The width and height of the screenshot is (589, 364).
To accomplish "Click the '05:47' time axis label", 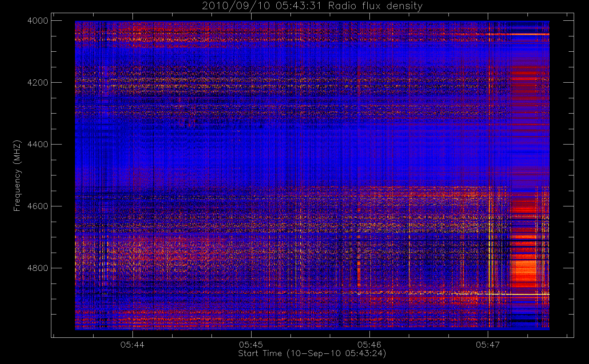I will point(488,345).
